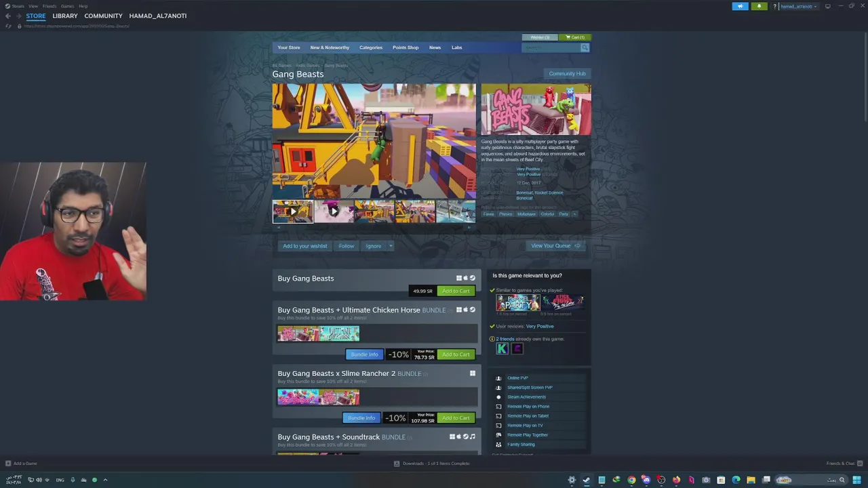Add Ultimate Chicken Horse bundle to cart
The image size is (868, 488).
tap(456, 354)
